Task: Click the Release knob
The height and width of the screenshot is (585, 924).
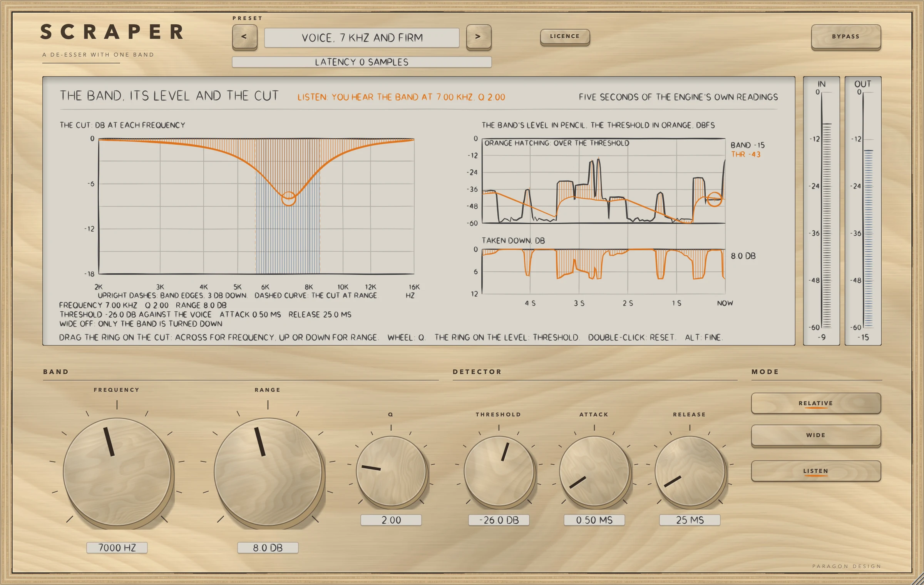Action: click(x=690, y=471)
